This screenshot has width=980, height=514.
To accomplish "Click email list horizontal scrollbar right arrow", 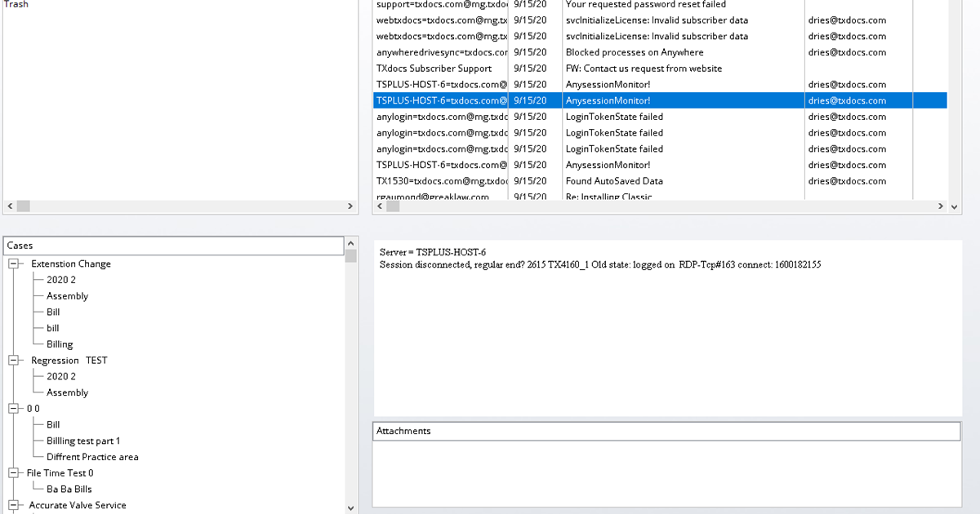I will click(x=940, y=207).
